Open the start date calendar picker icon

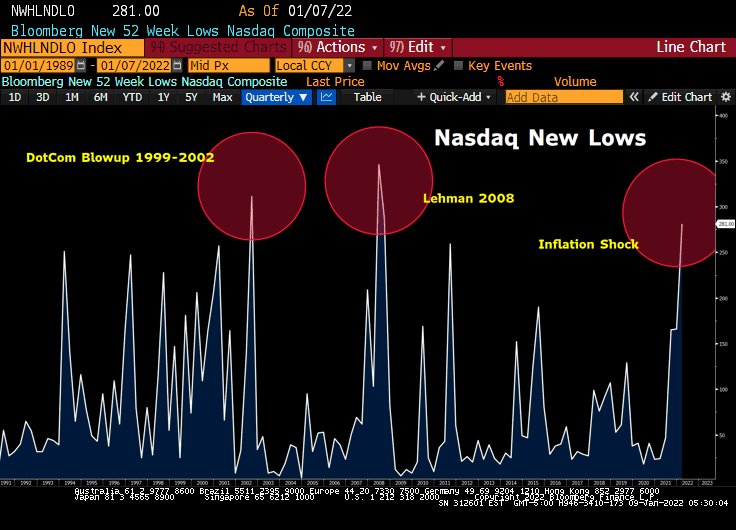pos(81,65)
